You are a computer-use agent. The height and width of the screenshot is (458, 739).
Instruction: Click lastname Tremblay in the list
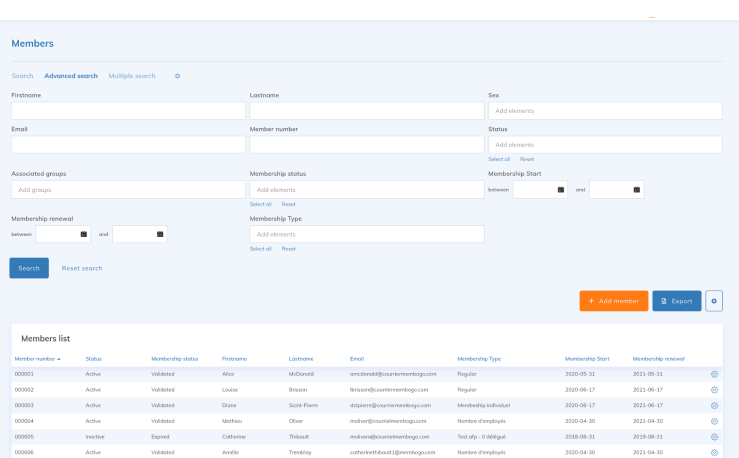coord(300,452)
